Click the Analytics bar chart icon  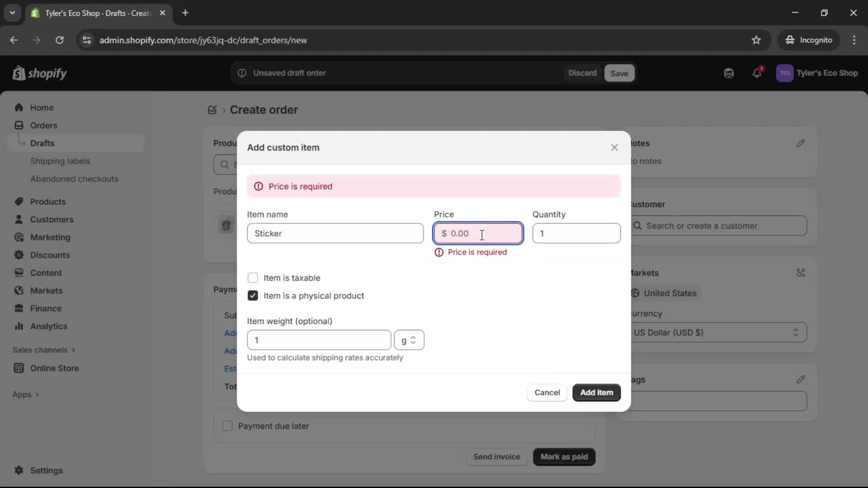point(19,326)
